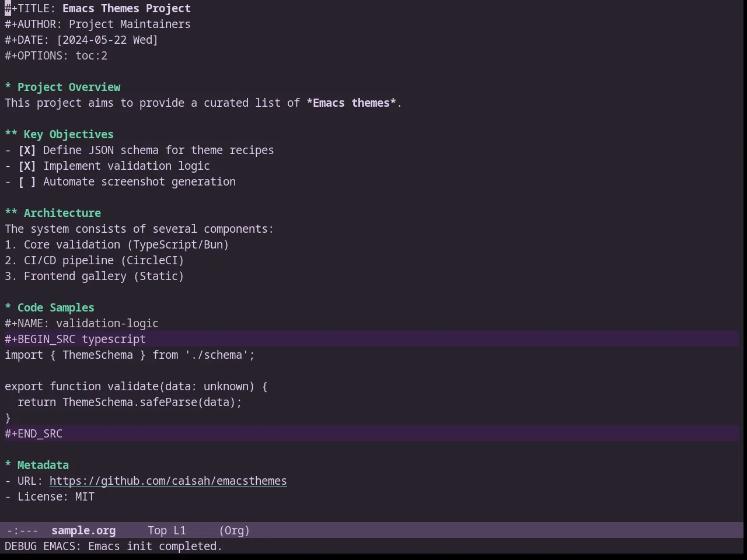
Task: Click 'The system consists of several components:' text
Action: point(139,229)
